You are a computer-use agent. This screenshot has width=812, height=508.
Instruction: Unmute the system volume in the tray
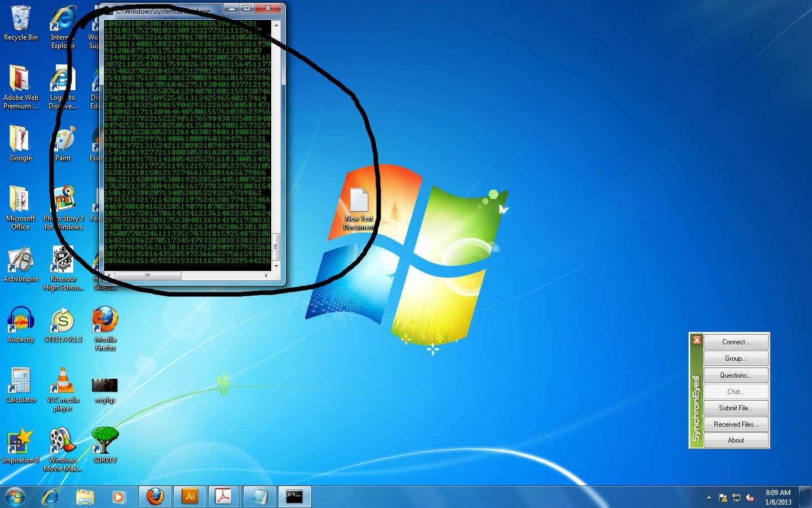[x=750, y=498]
